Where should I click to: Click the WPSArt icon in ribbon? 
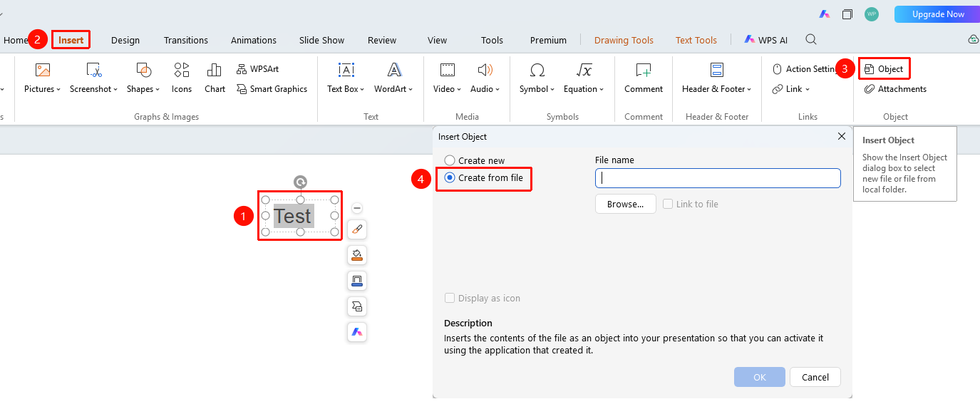[241, 69]
